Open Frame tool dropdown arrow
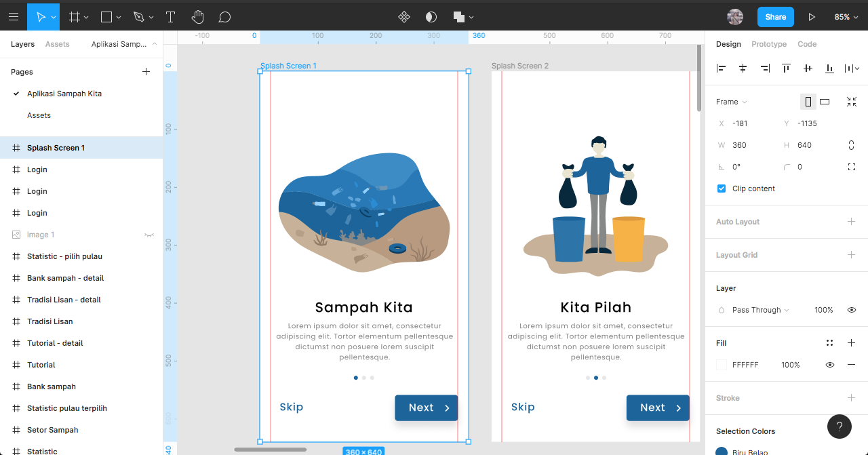The height and width of the screenshot is (455, 868). point(87,18)
